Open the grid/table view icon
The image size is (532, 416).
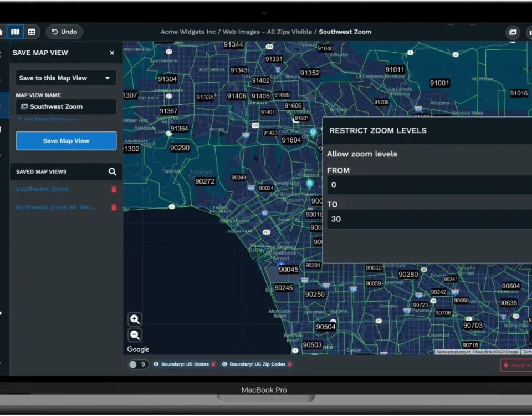32,32
